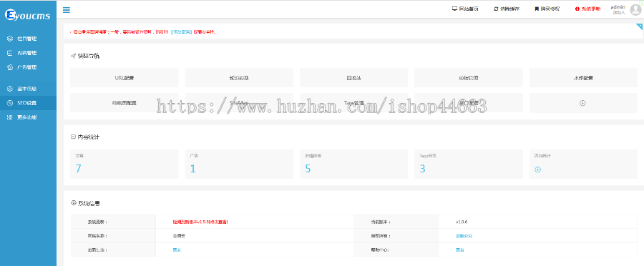Image resolution: width=644 pixels, height=266 pixels.
Task: Click the 基本信息 gear icon
Action: click(x=10, y=89)
